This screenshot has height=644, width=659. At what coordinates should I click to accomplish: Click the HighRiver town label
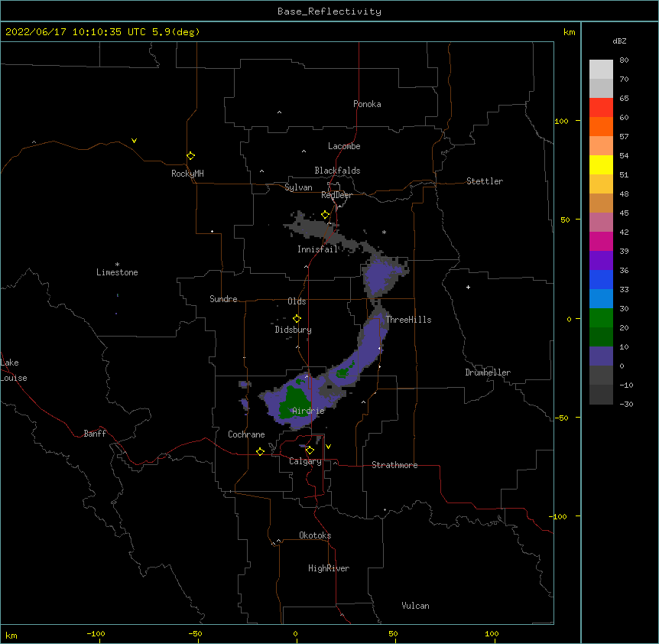click(x=329, y=568)
